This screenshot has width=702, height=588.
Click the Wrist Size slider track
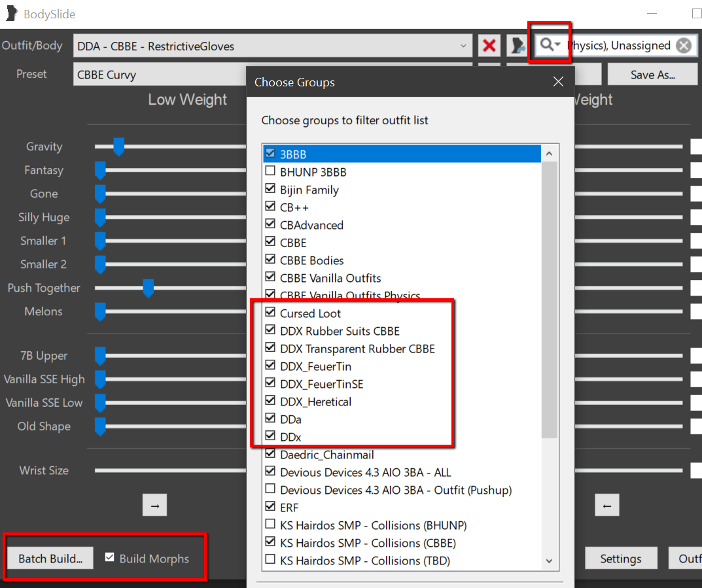(170, 470)
